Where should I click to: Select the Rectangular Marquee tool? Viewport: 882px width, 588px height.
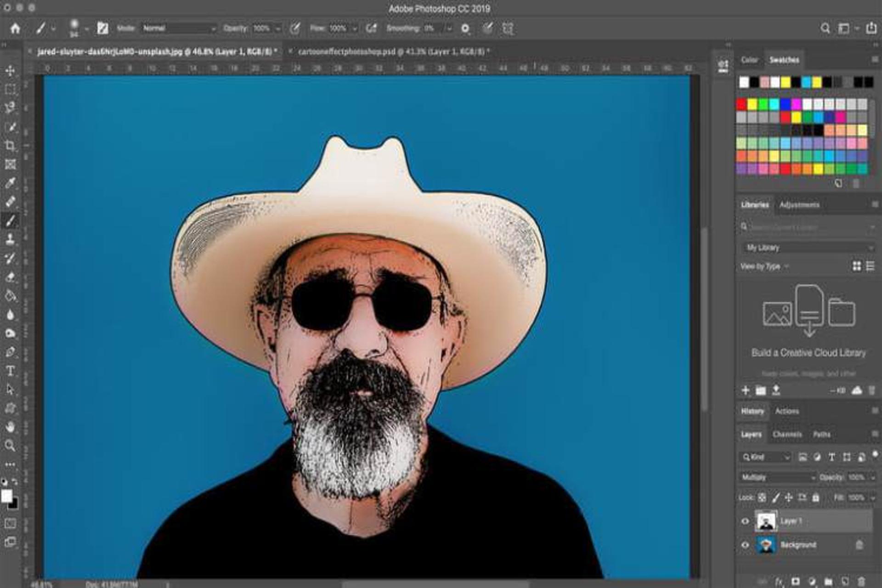(x=10, y=89)
